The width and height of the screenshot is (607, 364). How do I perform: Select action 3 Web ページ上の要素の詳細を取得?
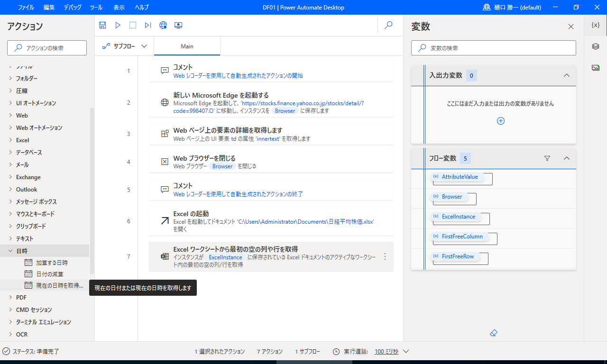[271, 134]
